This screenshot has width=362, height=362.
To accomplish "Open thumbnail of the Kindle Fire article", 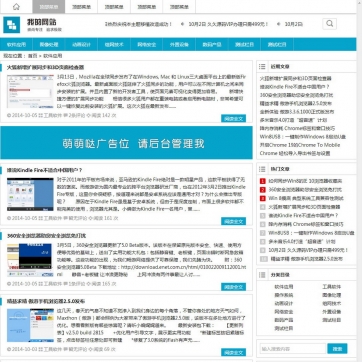I will 30,194.
